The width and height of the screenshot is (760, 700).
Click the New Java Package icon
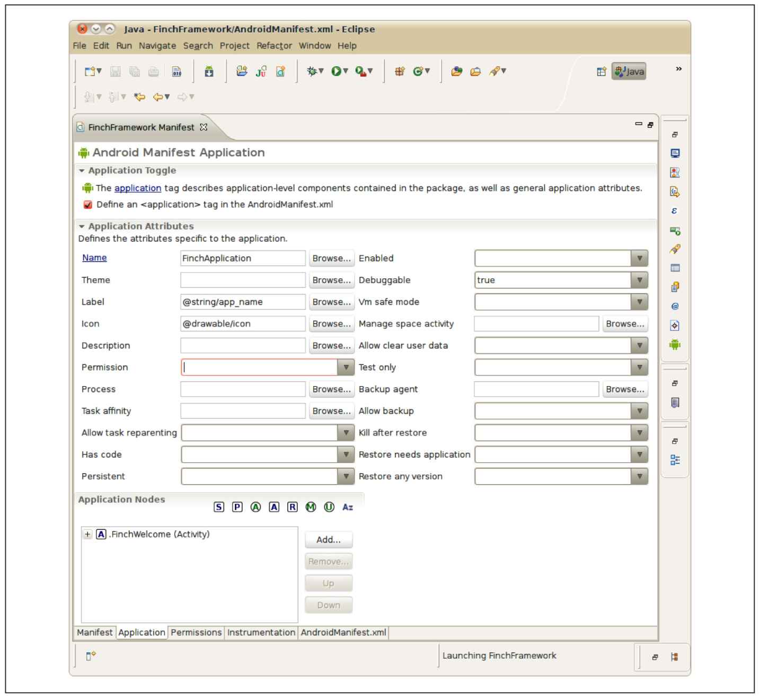pos(400,71)
